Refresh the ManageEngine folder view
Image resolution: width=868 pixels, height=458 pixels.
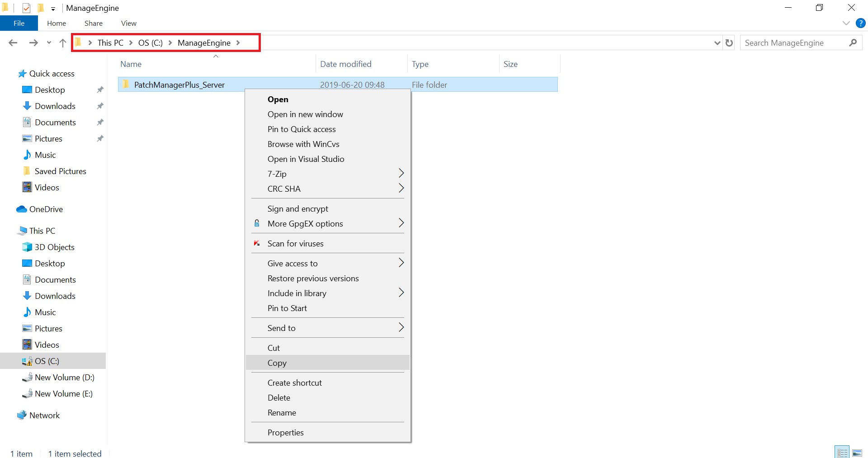click(x=729, y=42)
